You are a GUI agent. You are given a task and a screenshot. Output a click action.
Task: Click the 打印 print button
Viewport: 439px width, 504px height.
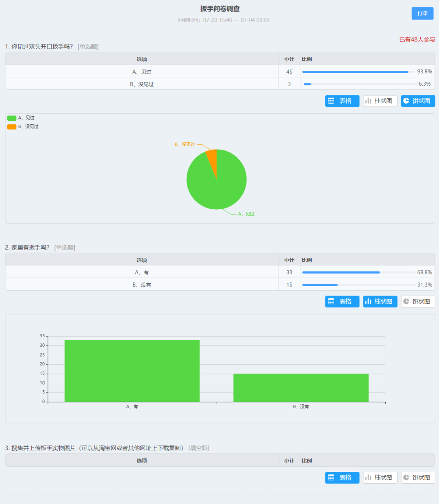tap(422, 13)
